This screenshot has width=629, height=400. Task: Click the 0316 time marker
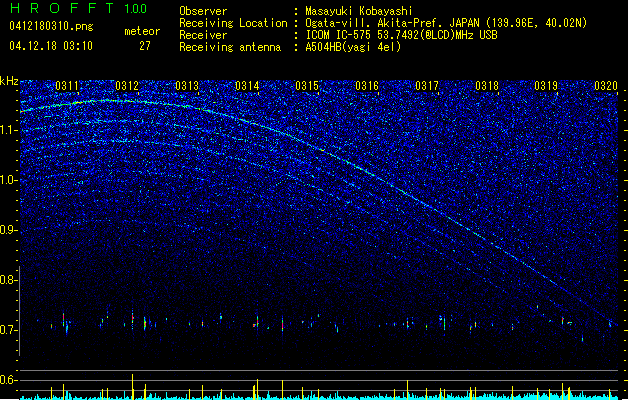(x=367, y=86)
